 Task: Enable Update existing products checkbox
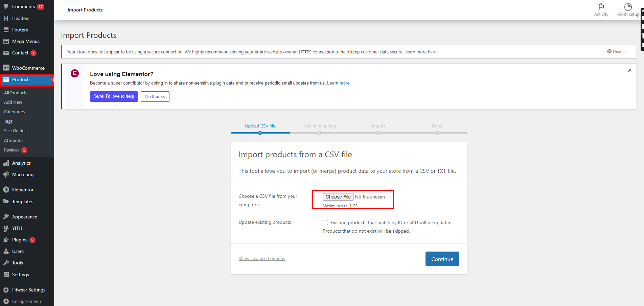[x=325, y=222]
